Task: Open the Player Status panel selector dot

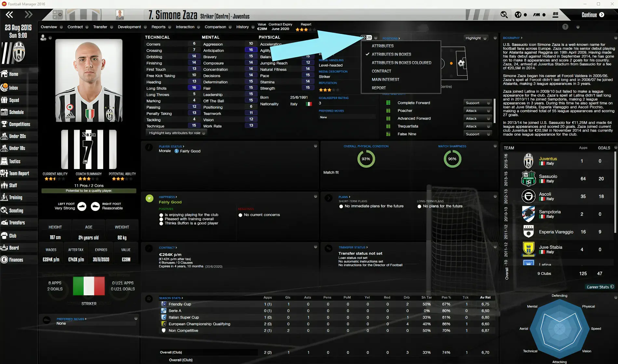Action: point(316,146)
